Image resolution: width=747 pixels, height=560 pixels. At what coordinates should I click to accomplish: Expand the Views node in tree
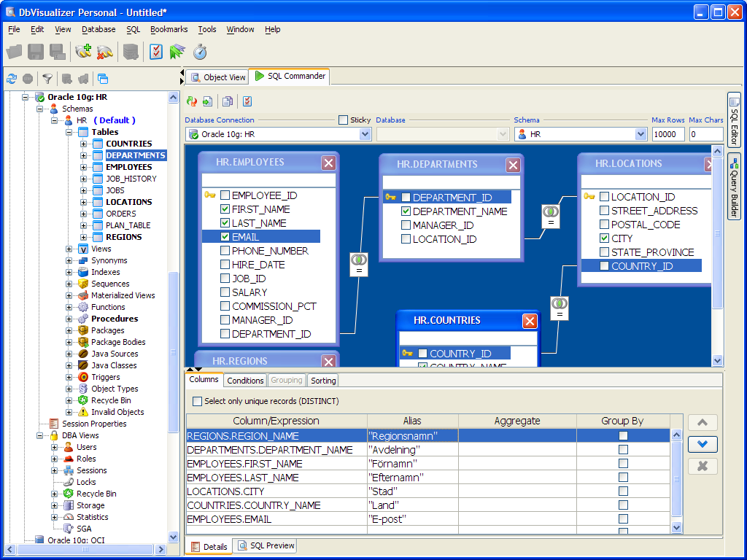pos(69,249)
